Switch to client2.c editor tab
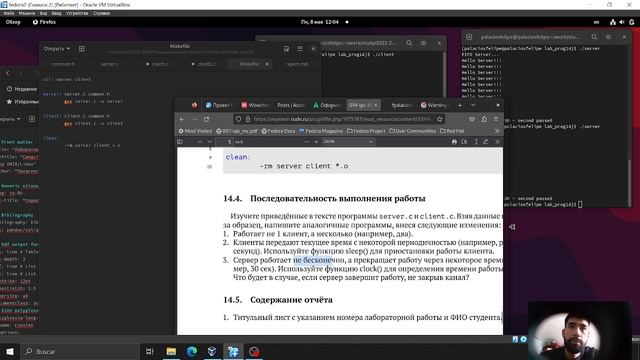 coord(204,64)
